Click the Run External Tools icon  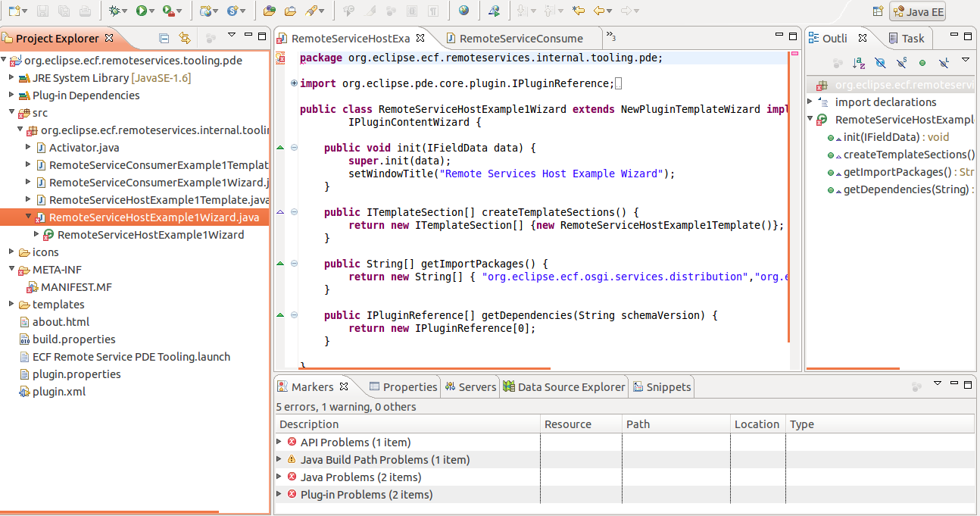click(167, 11)
